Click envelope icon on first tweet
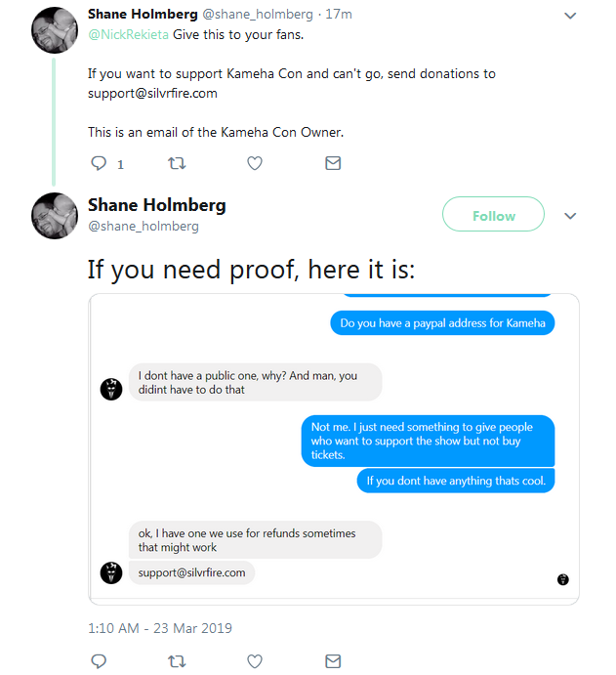 tap(333, 163)
